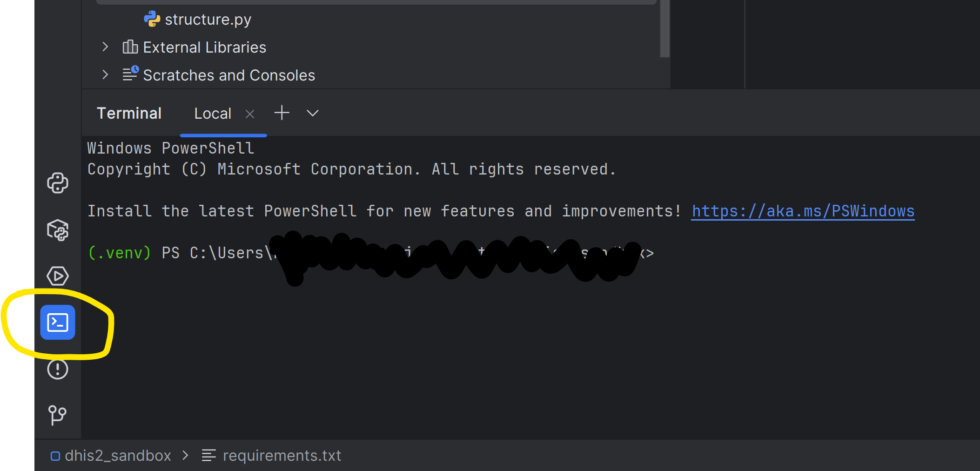This screenshot has width=980, height=471.
Task: Select Scratches and Consoles item
Action: click(x=229, y=75)
